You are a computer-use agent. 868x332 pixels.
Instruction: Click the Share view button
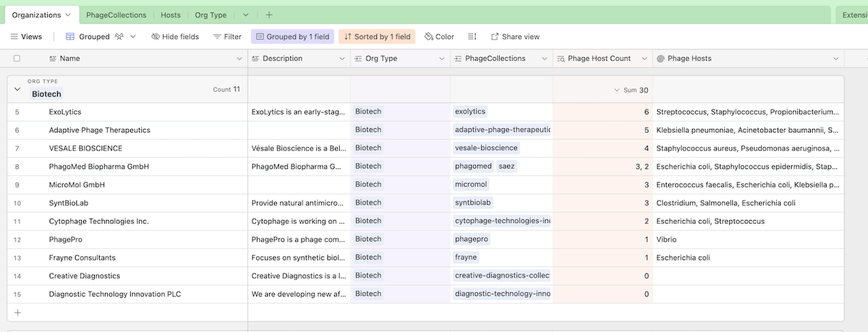[x=515, y=37]
